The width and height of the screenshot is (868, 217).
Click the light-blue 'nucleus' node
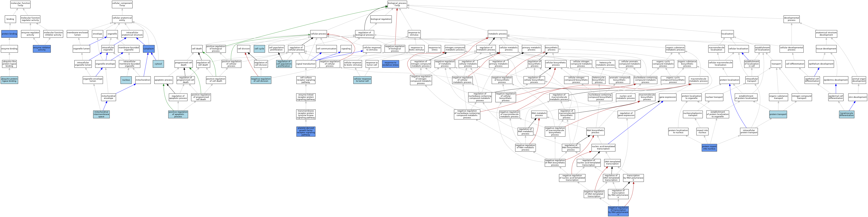(x=126, y=80)
